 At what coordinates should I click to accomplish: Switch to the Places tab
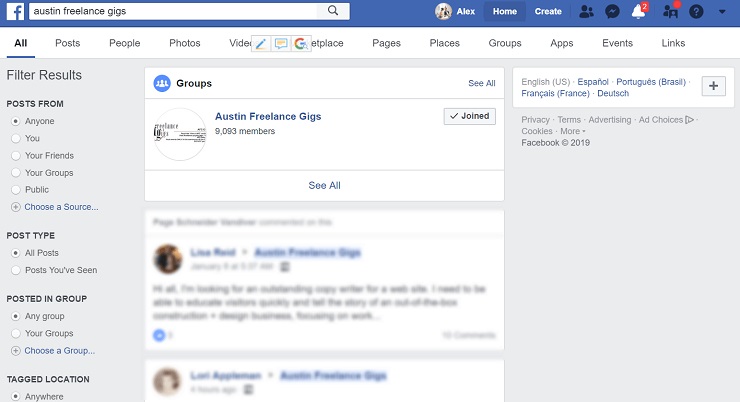[x=444, y=43]
